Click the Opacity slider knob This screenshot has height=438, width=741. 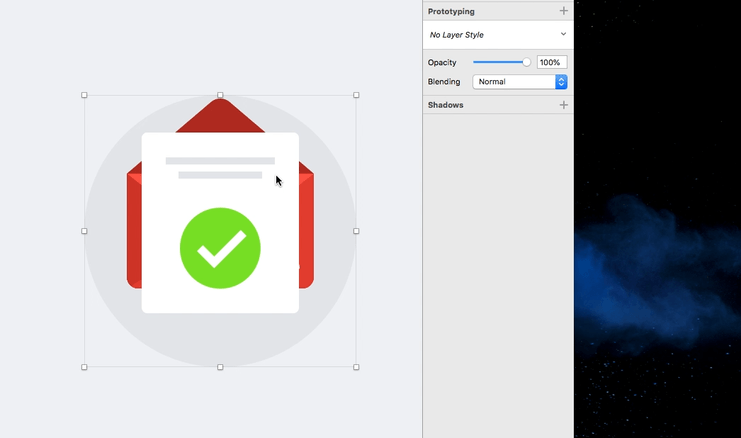(526, 62)
